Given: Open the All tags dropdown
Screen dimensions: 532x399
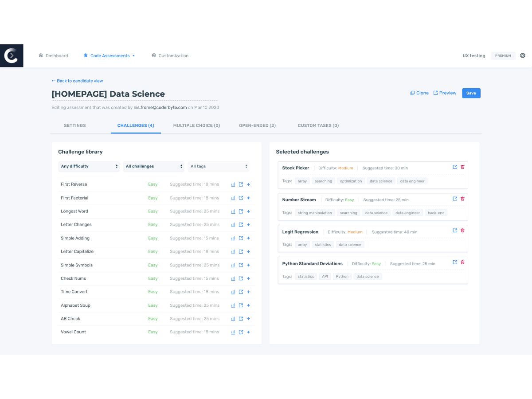Looking at the screenshot, I should pos(219,166).
